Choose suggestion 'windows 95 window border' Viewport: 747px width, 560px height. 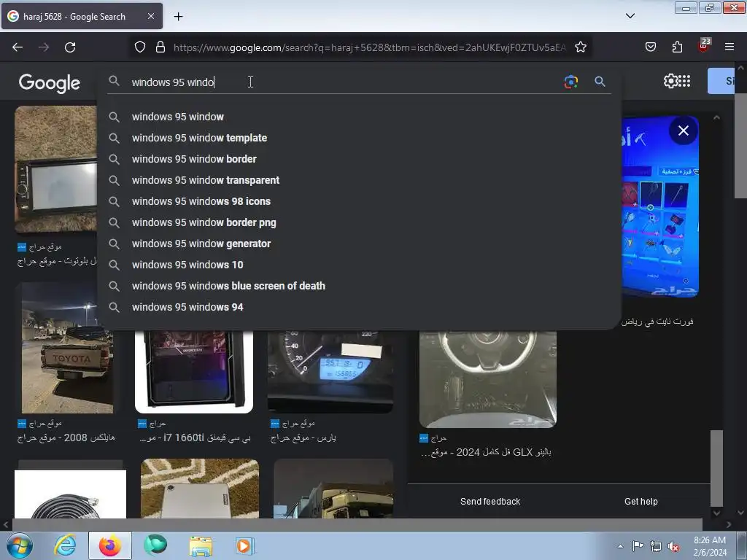coord(359,159)
